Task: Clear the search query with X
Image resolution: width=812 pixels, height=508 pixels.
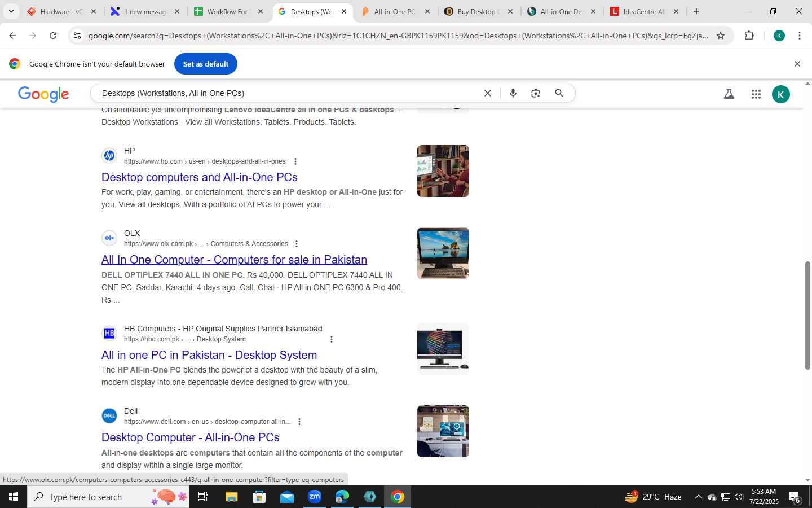Action: click(488, 93)
